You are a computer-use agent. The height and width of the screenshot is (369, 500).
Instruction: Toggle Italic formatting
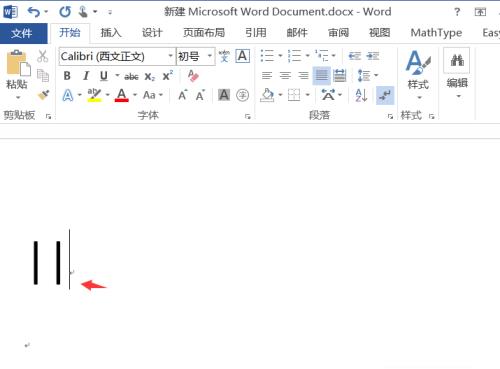pos(86,76)
